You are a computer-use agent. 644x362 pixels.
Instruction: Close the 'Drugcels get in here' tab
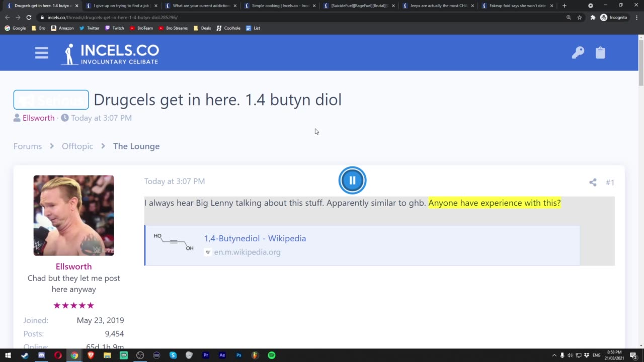(76, 6)
